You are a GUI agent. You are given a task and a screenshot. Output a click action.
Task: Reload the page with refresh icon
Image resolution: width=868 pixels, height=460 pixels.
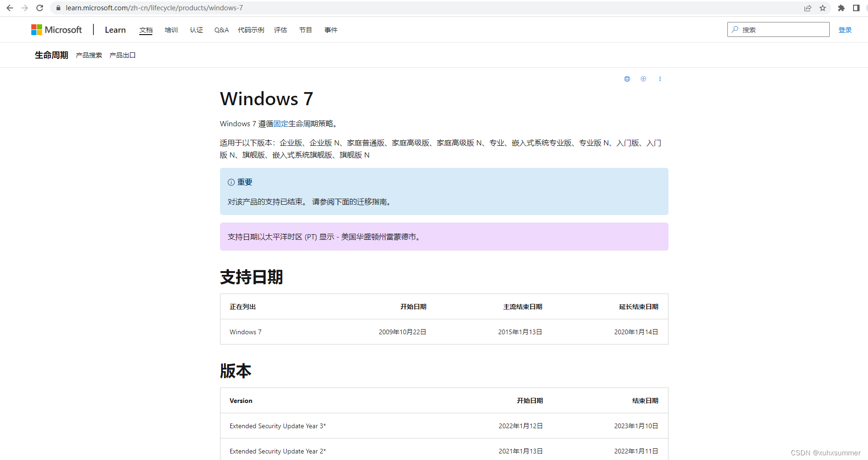click(x=40, y=8)
